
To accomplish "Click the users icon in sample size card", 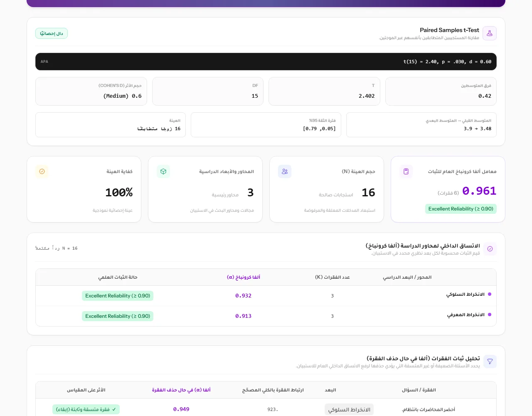I will click(x=285, y=171).
